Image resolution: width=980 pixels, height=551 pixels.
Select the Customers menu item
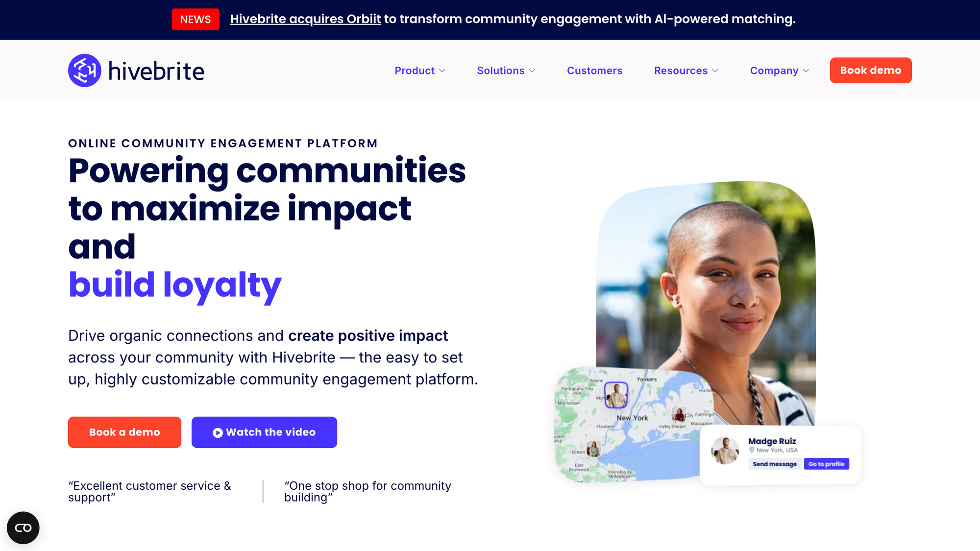594,70
